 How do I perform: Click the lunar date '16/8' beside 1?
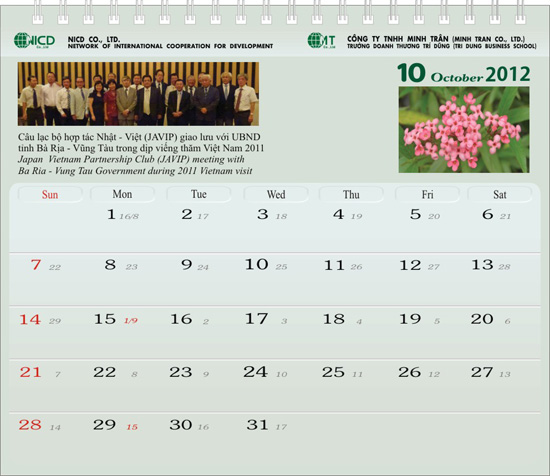coord(129,216)
